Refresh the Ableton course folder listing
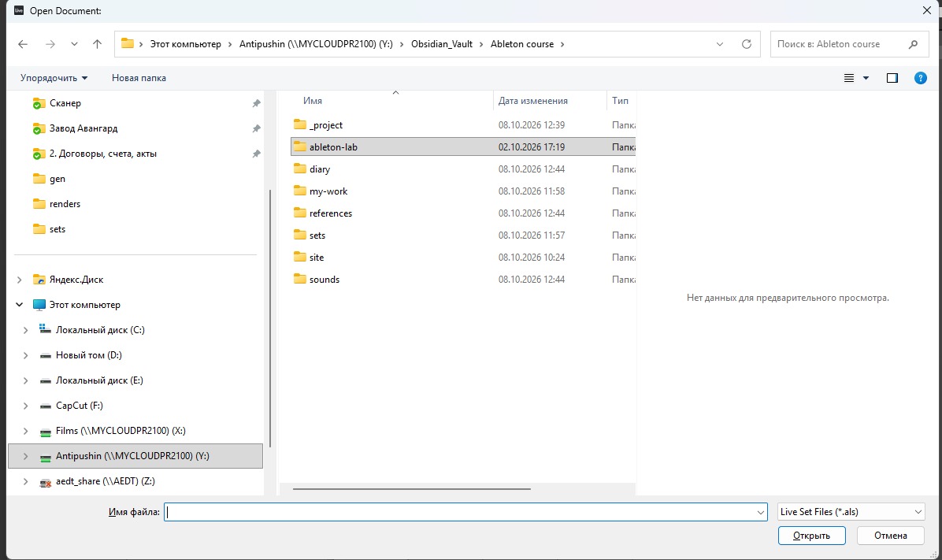This screenshot has width=942, height=560. [746, 44]
